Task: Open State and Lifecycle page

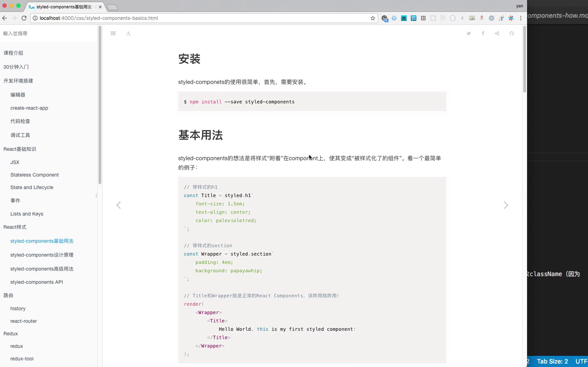Action: pyautogui.click(x=32, y=187)
